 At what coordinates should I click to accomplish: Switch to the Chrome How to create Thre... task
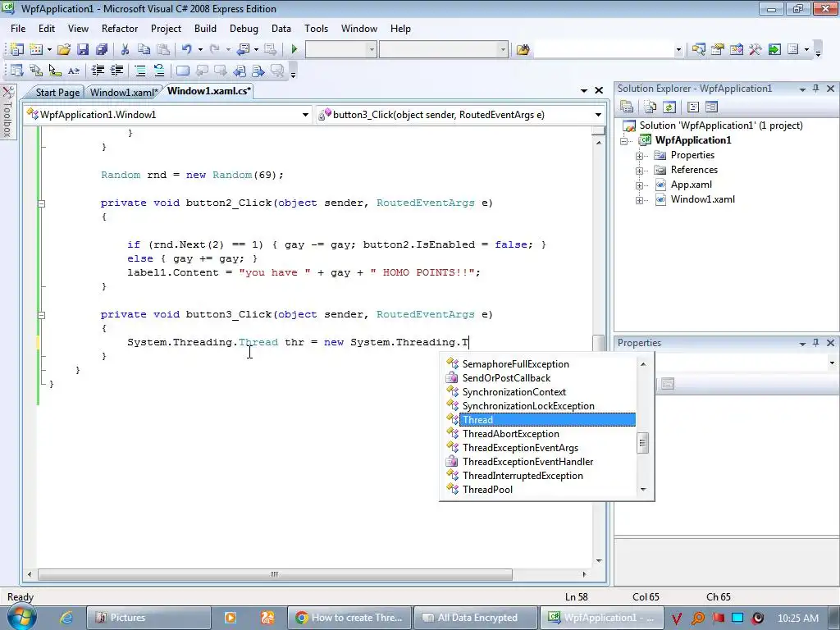coord(349,618)
